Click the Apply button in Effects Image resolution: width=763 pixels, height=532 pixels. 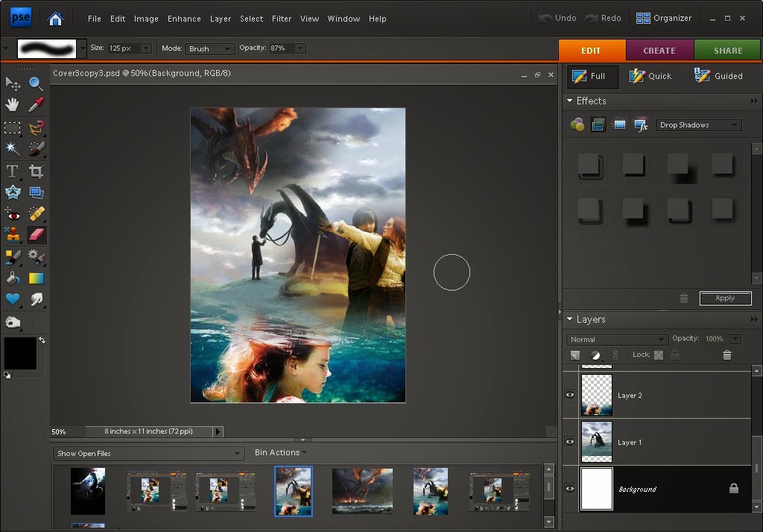[725, 298]
